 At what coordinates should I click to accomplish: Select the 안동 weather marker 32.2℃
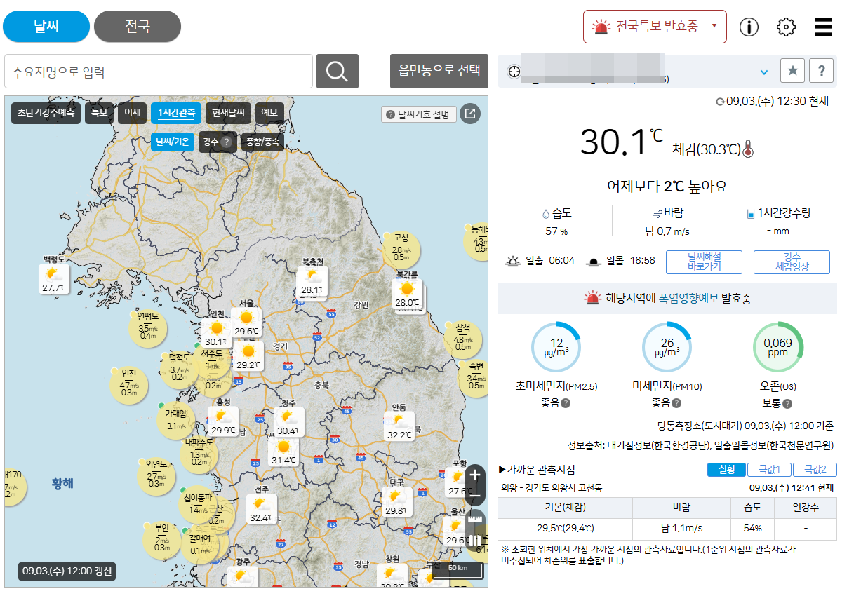(399, 426)
